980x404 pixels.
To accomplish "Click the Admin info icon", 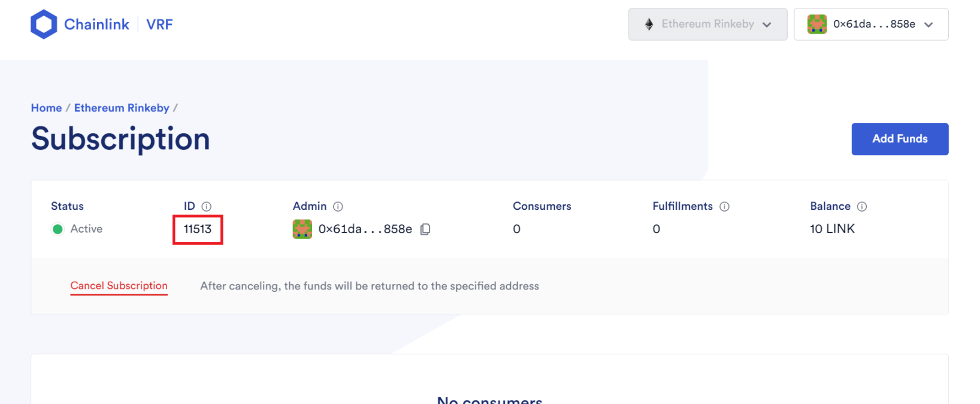I will pyautogui.click(x=338, y=207).
